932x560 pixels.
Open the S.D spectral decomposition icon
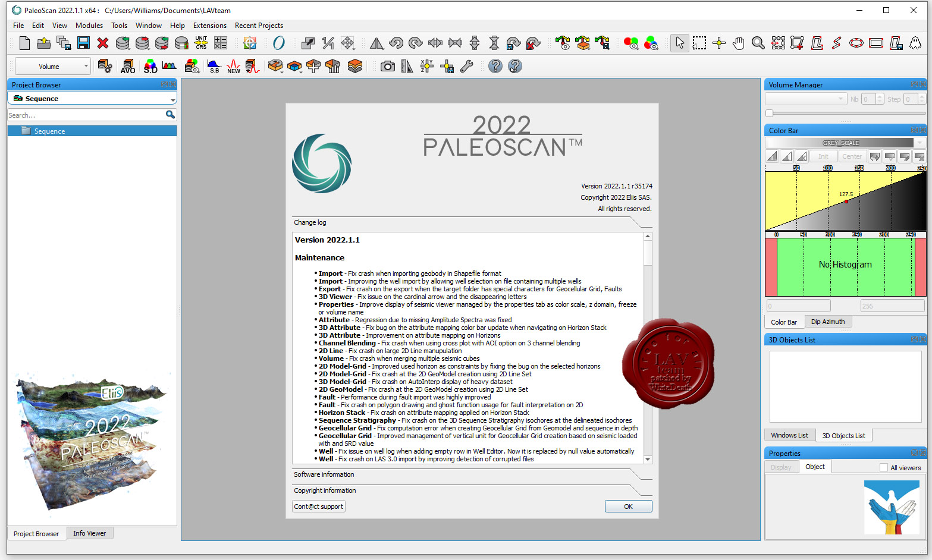[x=150, y=66]
